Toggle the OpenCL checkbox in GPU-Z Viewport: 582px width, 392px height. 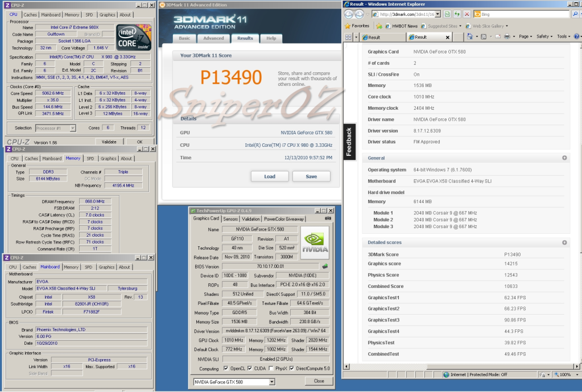(x=226, y=368)
